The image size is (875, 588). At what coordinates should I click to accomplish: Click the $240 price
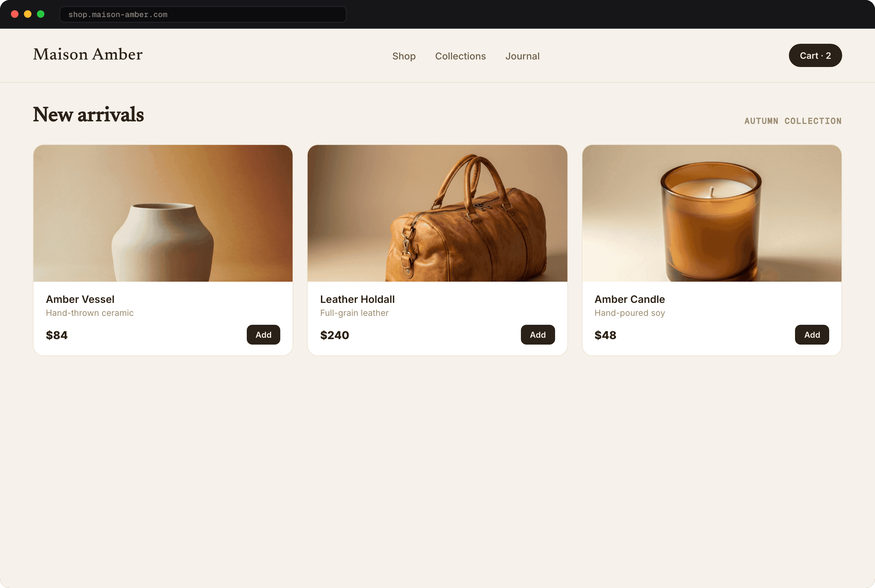point(334,335)
